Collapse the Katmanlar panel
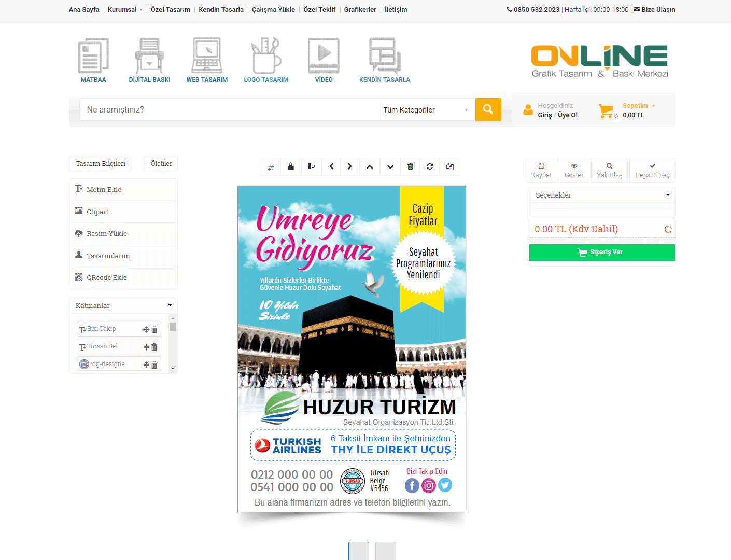The image size is (731, 560). coord(170,305)
